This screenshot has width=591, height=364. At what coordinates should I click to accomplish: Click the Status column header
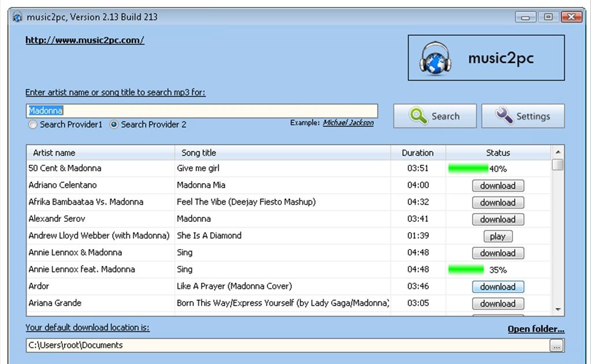click(498, 153)
